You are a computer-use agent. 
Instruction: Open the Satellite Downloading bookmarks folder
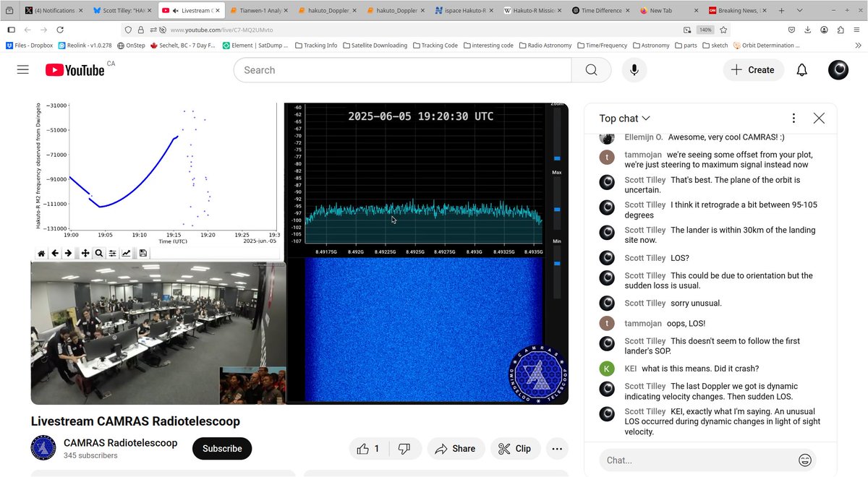pyautogui.click(x=375, y=45)
